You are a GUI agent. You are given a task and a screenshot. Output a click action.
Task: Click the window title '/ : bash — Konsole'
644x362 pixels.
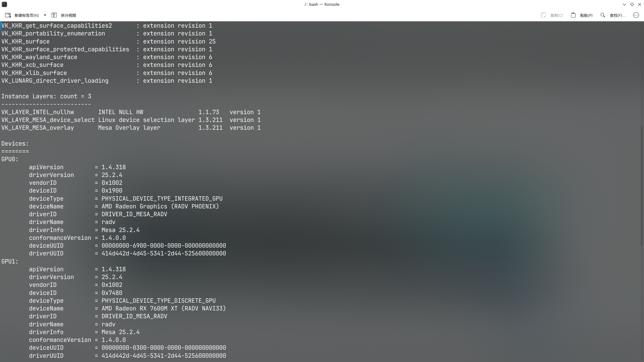point(322,4)
